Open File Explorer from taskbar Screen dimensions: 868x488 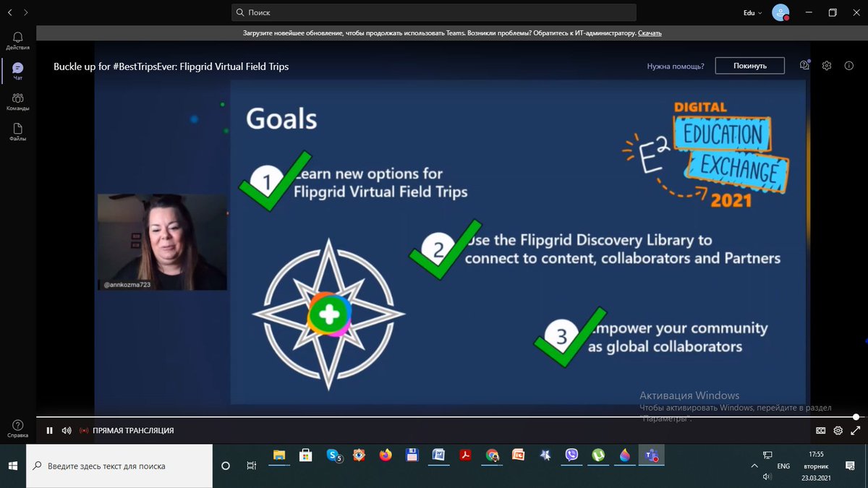(x=279, y=455)
